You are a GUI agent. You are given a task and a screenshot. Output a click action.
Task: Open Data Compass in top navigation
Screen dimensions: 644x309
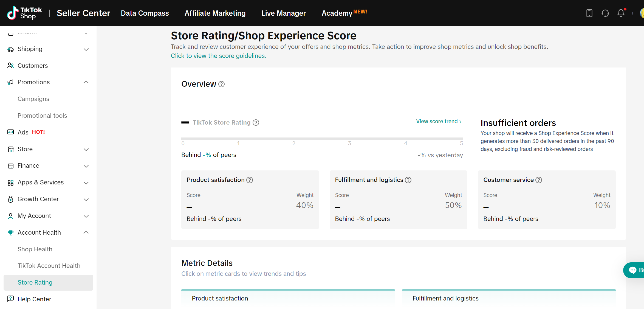tap(145, 13)
